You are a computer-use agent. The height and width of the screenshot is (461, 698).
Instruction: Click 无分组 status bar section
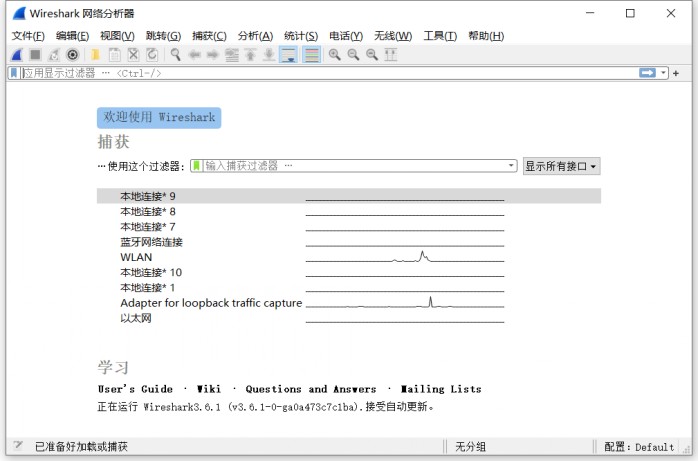(471, 446)
